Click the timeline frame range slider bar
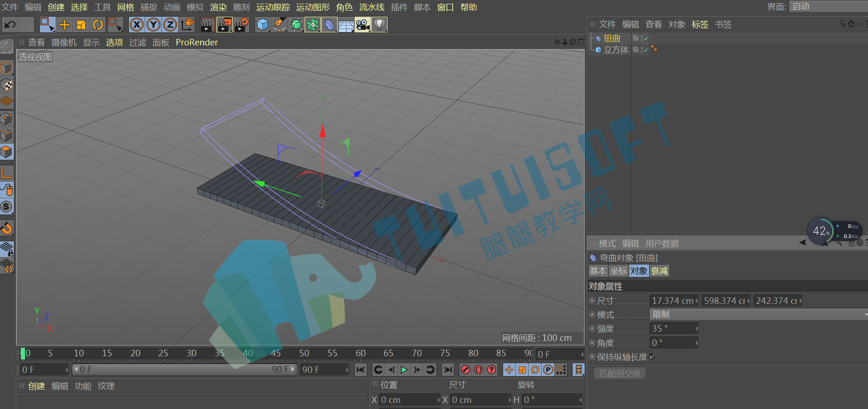The width and height of the screenshot is (868, 409). click(x=185, y=370)
